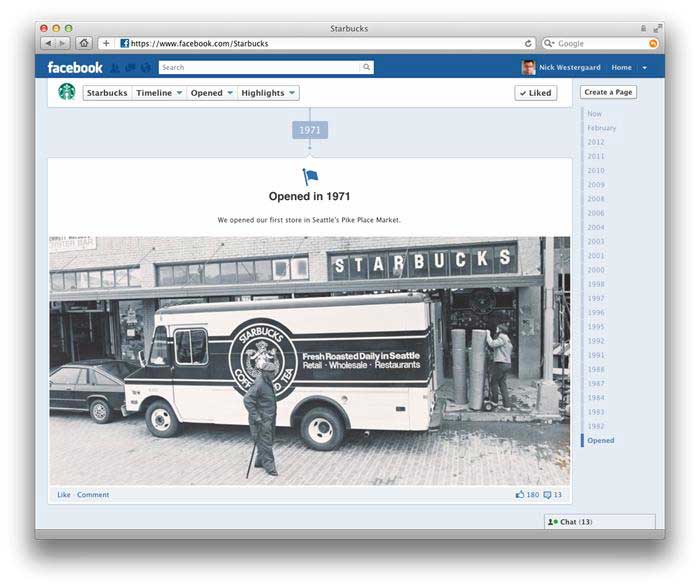Open Nick Westergaard's profile picture
Screen dimensions: 700x588
pyautogui.click(x=528, y=67)
